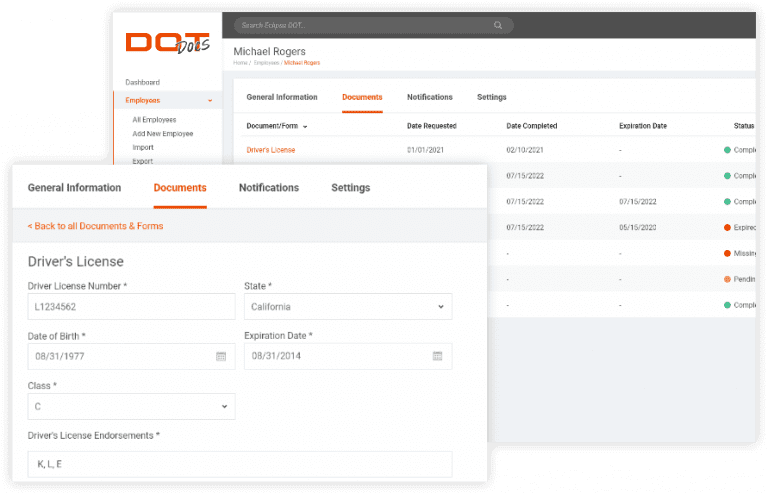Open Dashboard in the sidebar
This screenshot has height=494, width=768.
pos(143,82)
